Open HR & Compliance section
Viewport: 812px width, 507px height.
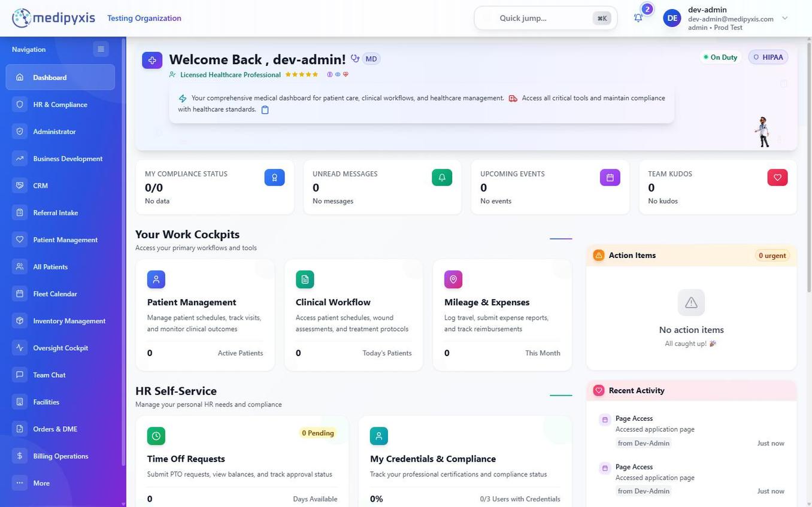pos(60,104)
